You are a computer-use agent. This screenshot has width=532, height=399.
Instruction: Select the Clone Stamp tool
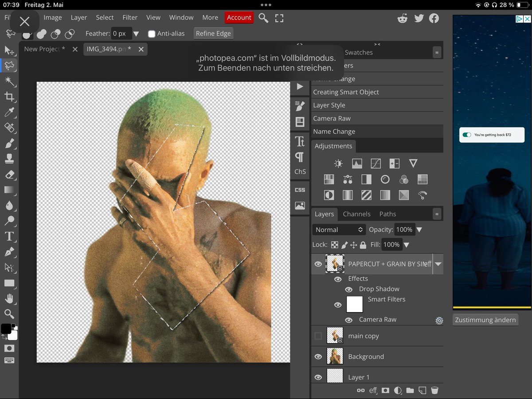tap(9, 159)
